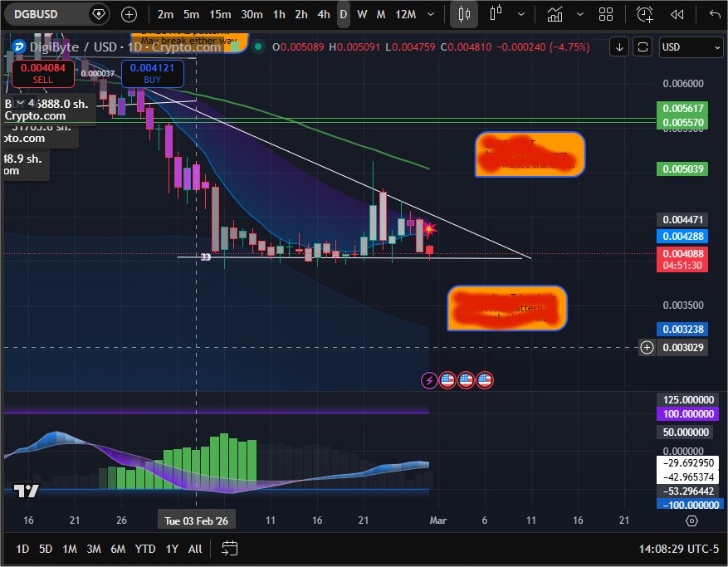Switch to the 2h timeframe
Viewport: 728px width, 567px height.
(x=300, y=15)
